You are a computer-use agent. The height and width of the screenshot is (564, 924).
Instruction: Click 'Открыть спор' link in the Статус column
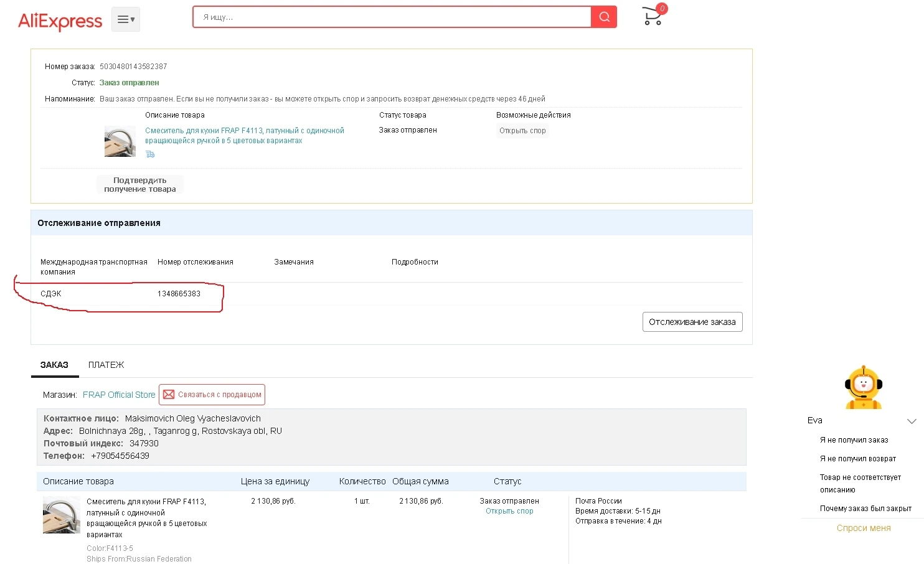(509, 511)
